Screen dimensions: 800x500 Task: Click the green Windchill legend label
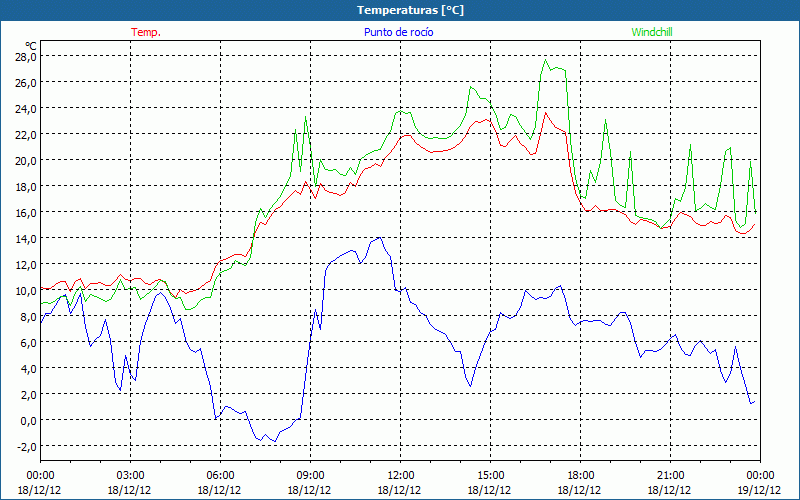click(652, 32)
